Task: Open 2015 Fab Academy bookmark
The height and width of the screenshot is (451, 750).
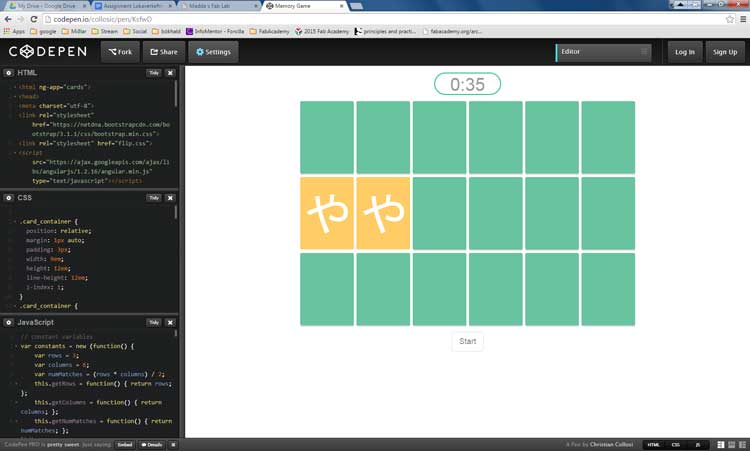Action: pyautogui.click(x=322, y=31)
